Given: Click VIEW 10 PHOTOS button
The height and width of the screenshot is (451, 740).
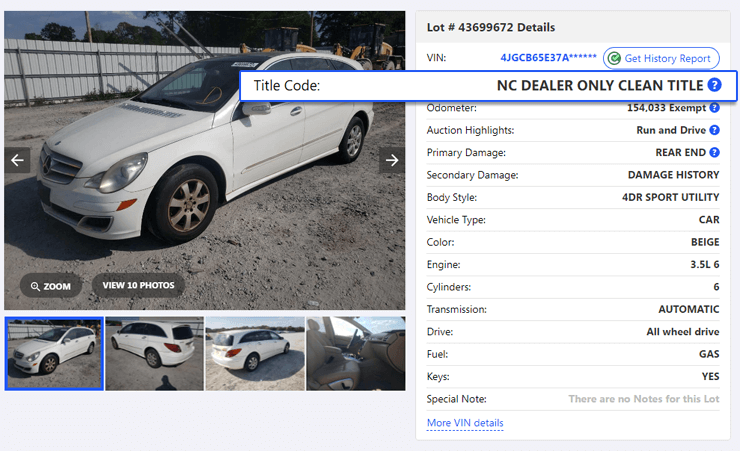Looking at the screenshot, I should [138, 285].
